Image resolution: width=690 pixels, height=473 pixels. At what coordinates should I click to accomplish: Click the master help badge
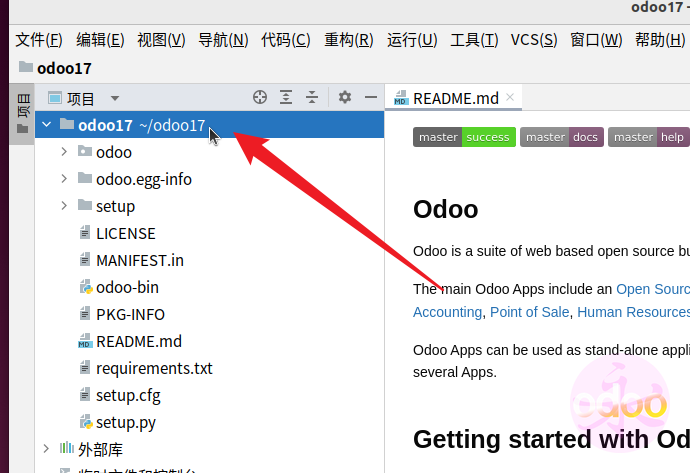coord(649,137)
